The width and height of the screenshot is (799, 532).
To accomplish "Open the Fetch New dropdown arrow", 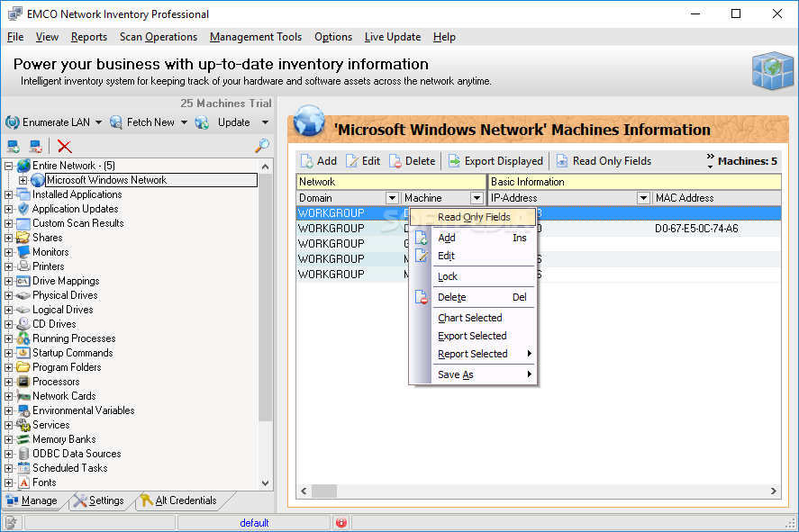I will tap(184, 122).
